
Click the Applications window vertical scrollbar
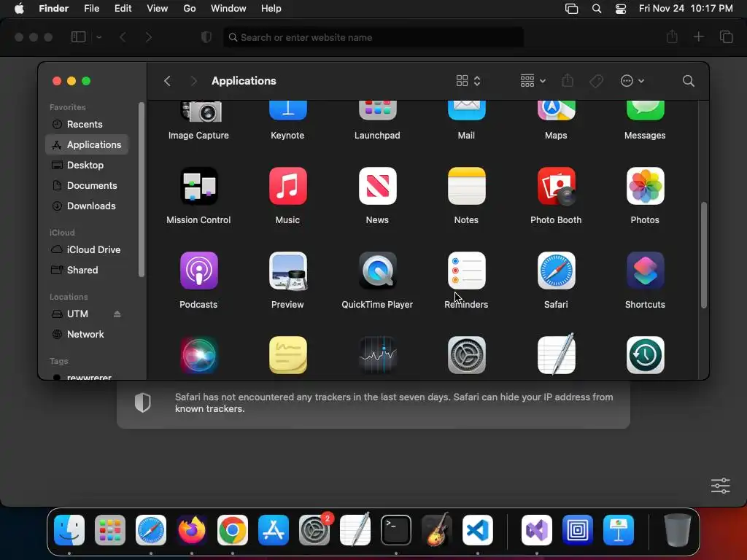pyautogui.click(x=704, y=255)
